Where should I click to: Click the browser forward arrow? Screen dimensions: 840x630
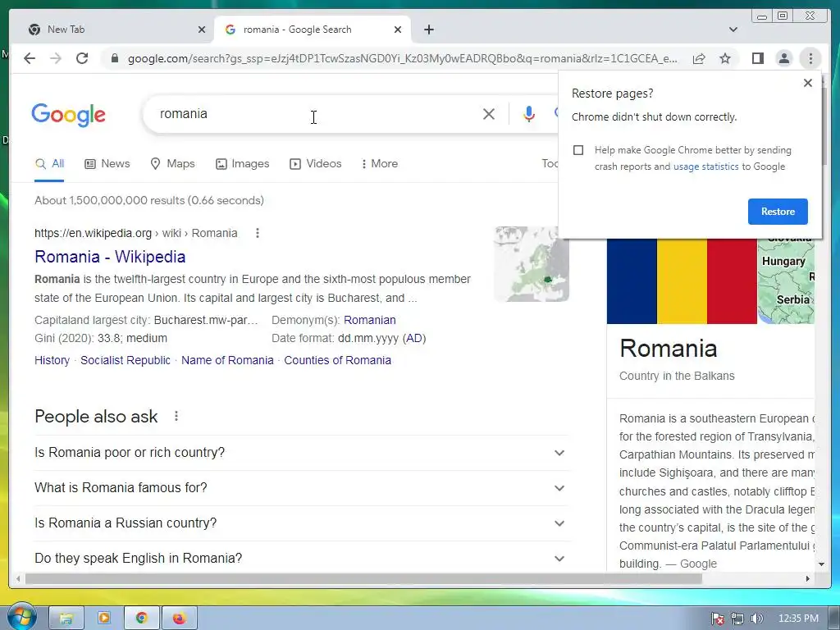56,58
